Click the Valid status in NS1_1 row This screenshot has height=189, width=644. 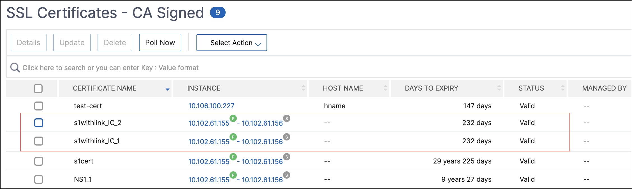click(x=527, y=179)
